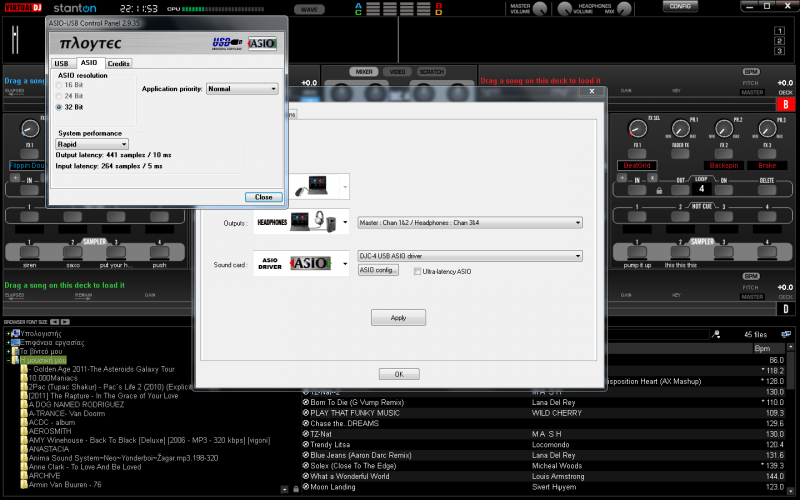Expand the Υπολογιστής tree node
This screenshot has height=500, width=800.
click(x=8, y=334)
